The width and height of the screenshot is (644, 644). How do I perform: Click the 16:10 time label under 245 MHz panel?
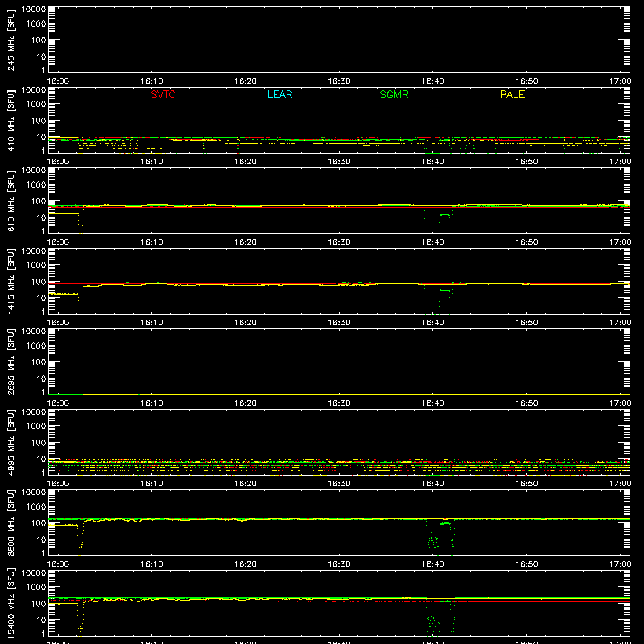pos(151,81)
